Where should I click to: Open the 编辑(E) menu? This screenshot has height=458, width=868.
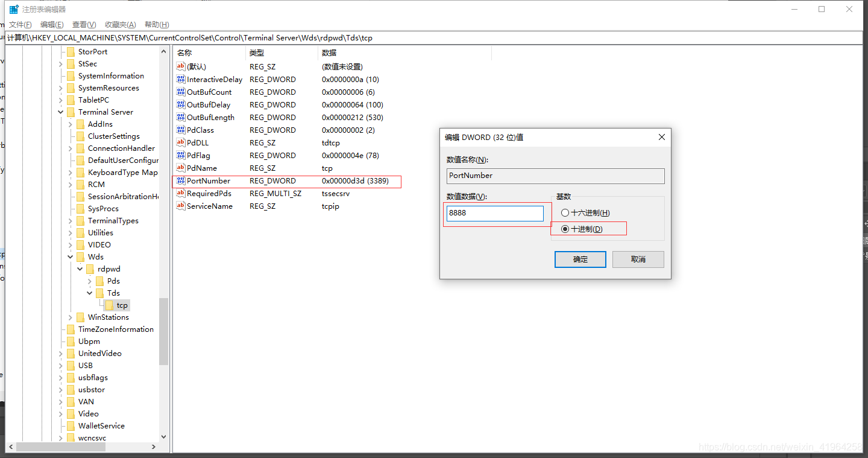coord(52,25)
